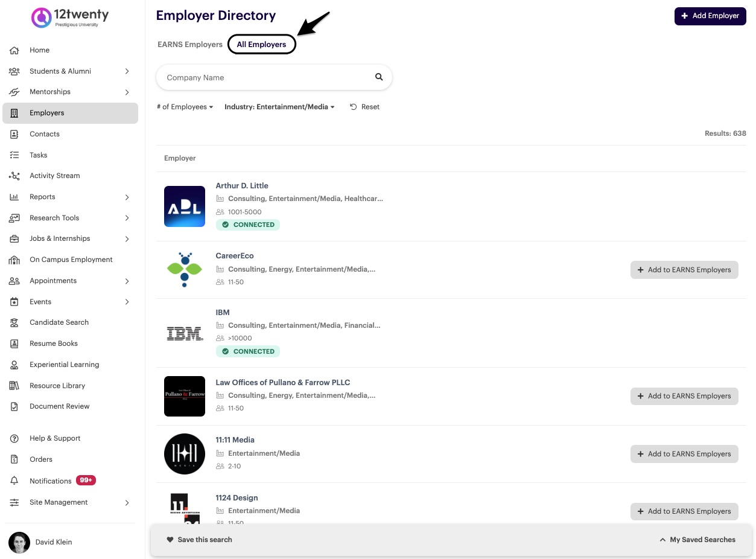Screen dimensions: 756x559
Task: Click the Arthur D. Little logo thumbnail
Action: [185, 206]
